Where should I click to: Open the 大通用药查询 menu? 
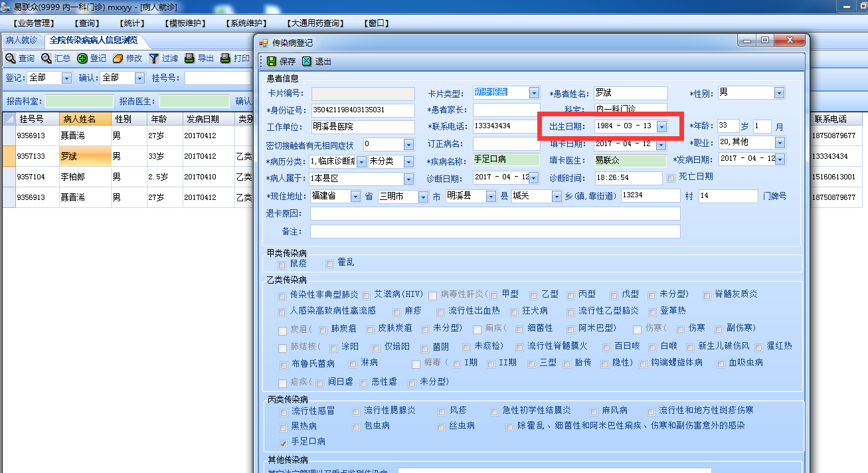click(x=316, y=23)
